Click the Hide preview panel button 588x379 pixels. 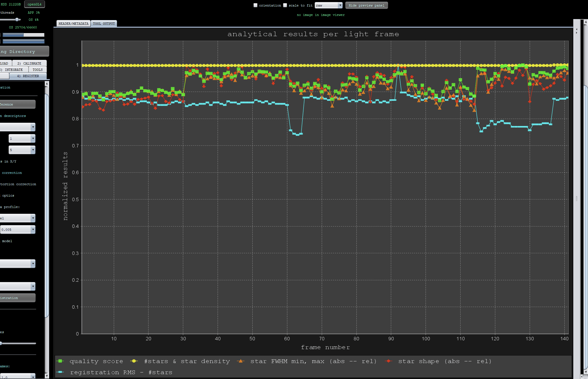point(366,5)
